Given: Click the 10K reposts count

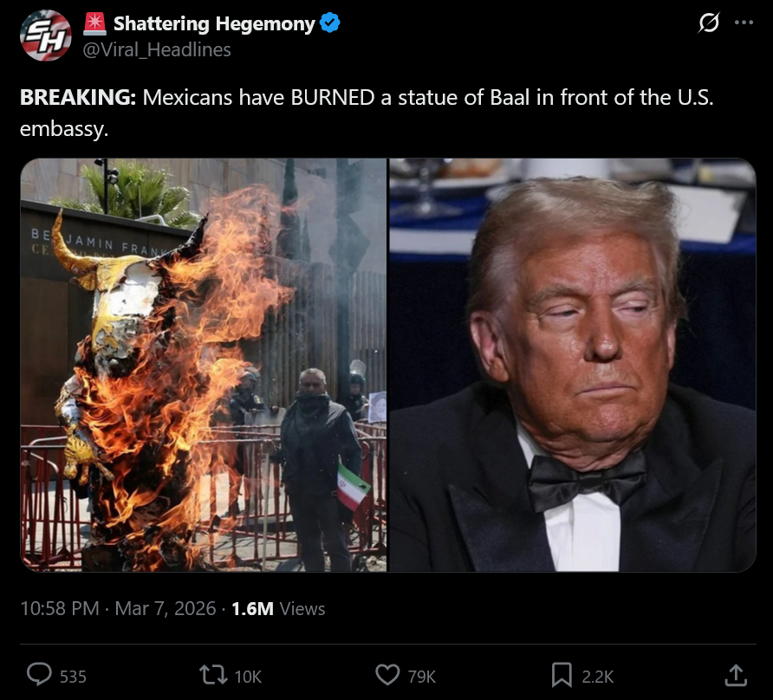Looking at the screenshot, I should pyautogui.click(x=248, y=677).
